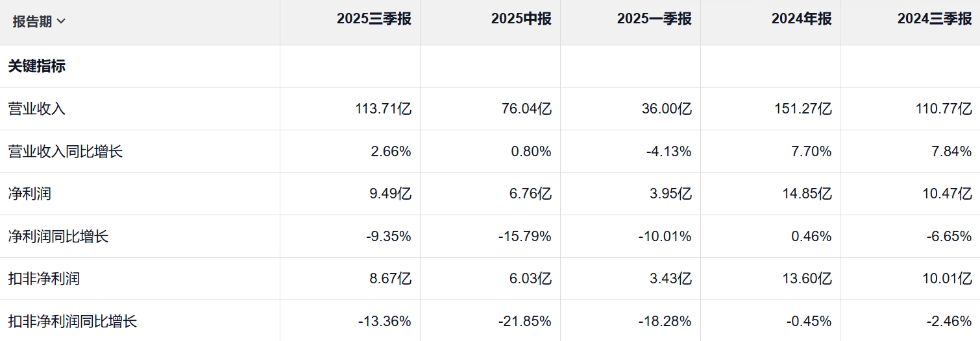Click the -4.13% revenue growth cell
980x341 pixels.
click(668, 152)
